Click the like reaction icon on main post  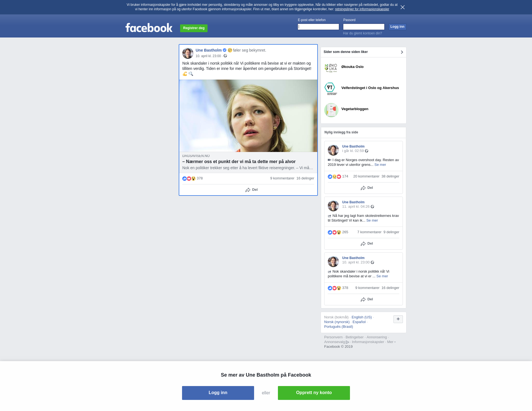(185, 179)
